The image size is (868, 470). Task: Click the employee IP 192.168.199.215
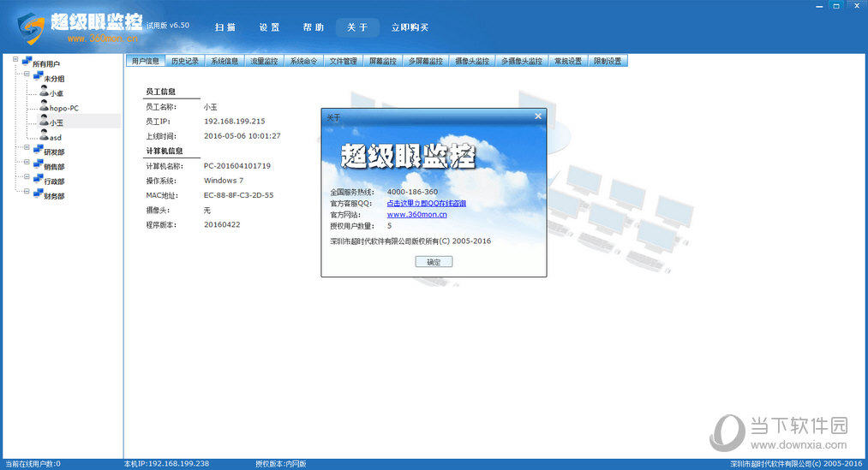[x=235, y=121]
